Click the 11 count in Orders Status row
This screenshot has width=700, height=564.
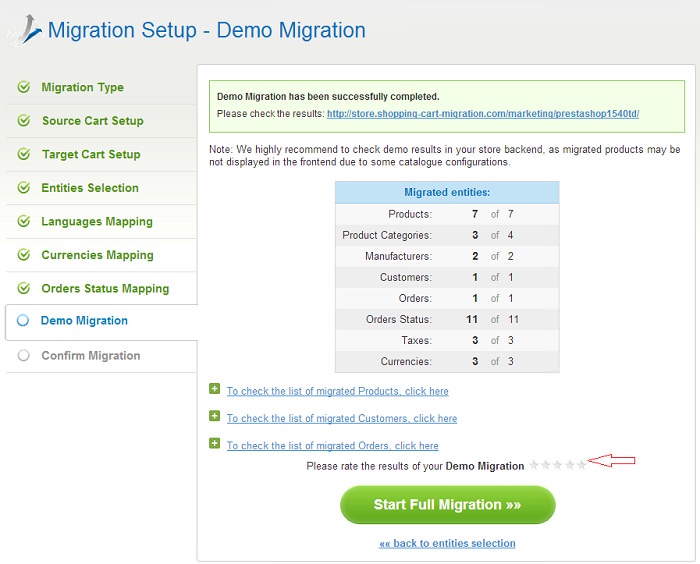point(472,319)
